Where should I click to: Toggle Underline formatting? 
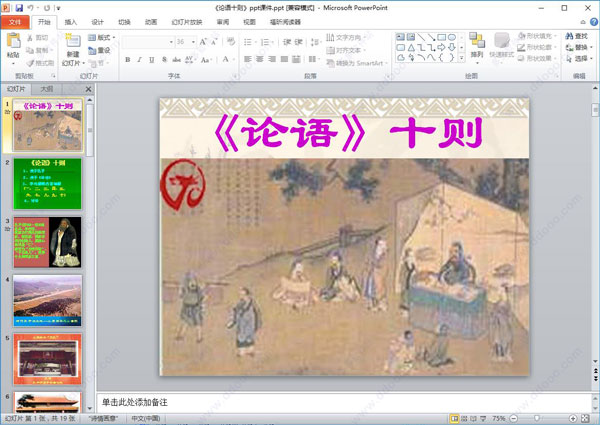click(152, 59)
